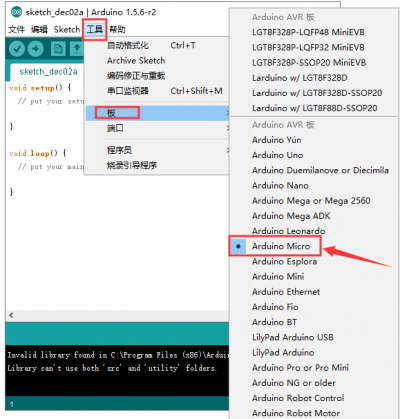Choose Archive Sketch menu entry
The width and height of the screenshot is (400, 419).
[x=157, y=61]
